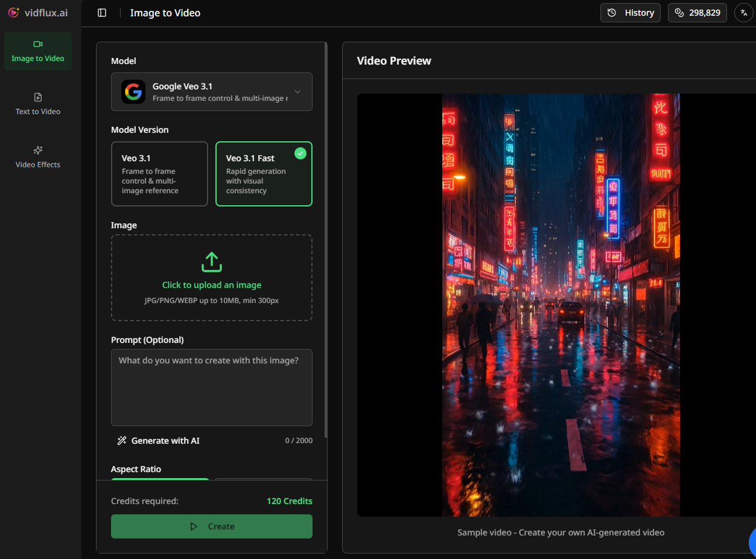Open the Video Effects panel

pyautogui.click(x=37, y=157)
